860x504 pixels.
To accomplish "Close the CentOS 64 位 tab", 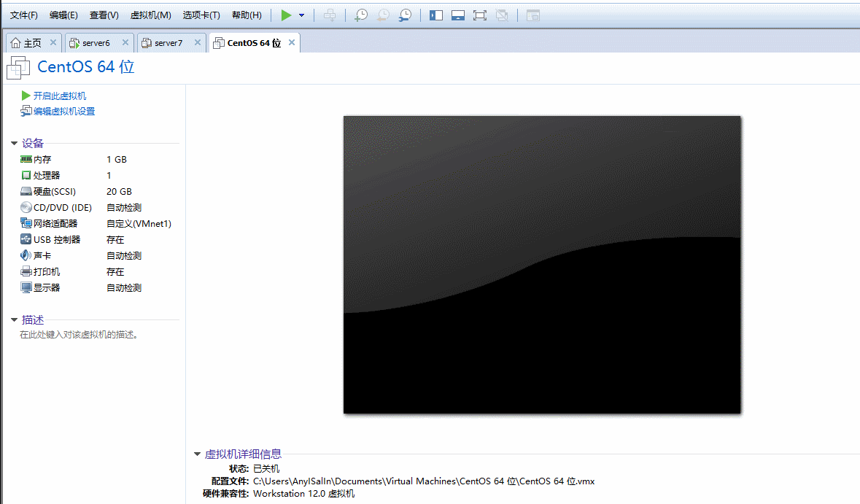I will coord(292,42).
